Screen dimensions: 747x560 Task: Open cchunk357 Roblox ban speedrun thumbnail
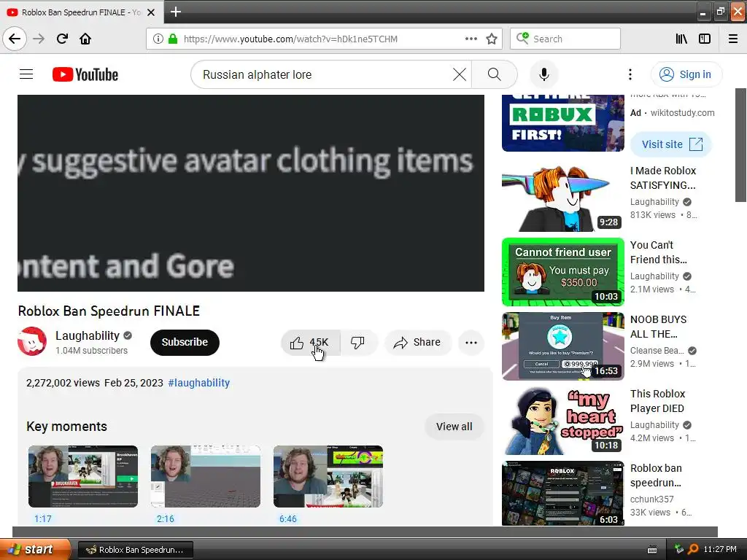562,494
